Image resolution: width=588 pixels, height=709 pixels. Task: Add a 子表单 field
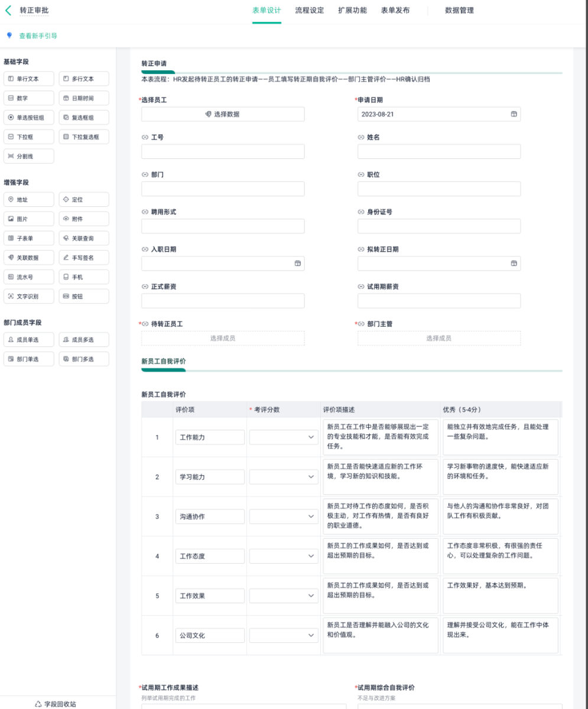(28, 238)
